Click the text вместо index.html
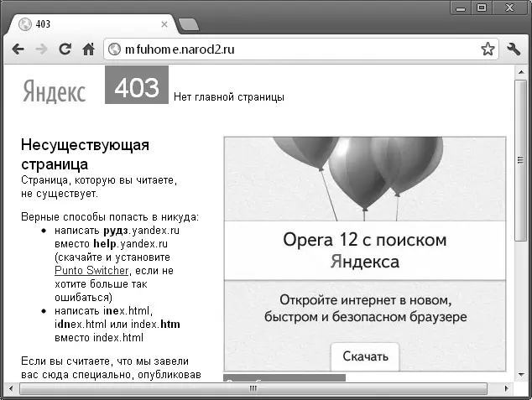Image resolution: width=532 pixels, height=400 pixels. click(99, 338)
